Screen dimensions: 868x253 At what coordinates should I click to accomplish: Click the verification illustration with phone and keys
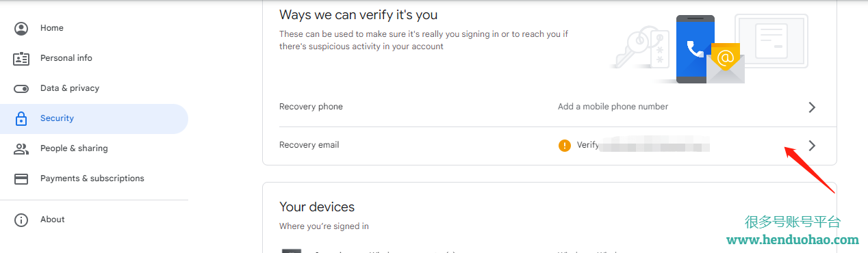[x=709, y=49]
